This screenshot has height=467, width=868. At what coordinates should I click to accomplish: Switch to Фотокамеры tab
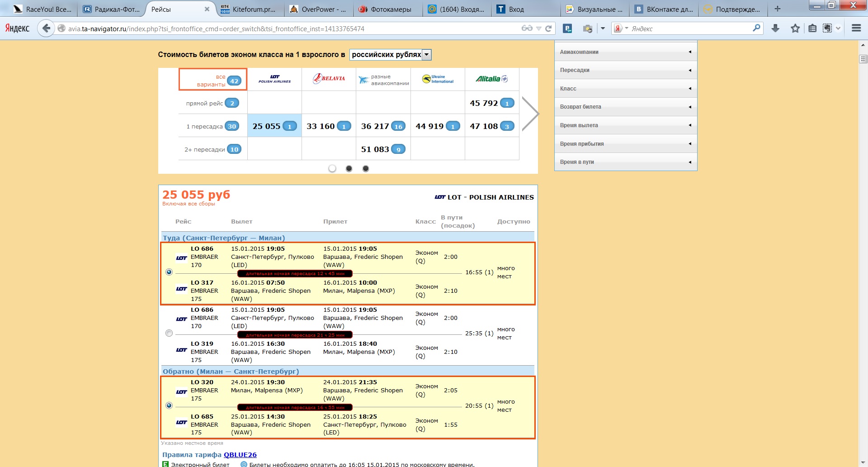[388, 9]
